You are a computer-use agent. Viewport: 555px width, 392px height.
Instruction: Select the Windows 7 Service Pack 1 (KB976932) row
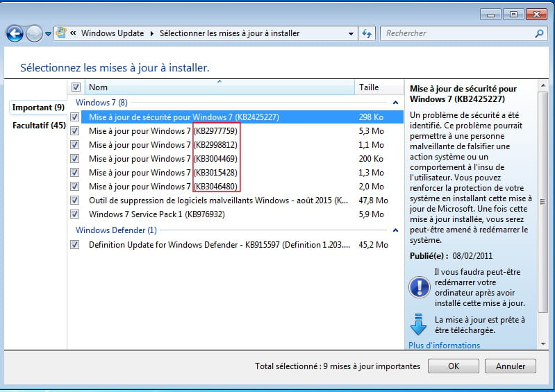[x=242, y=214]
